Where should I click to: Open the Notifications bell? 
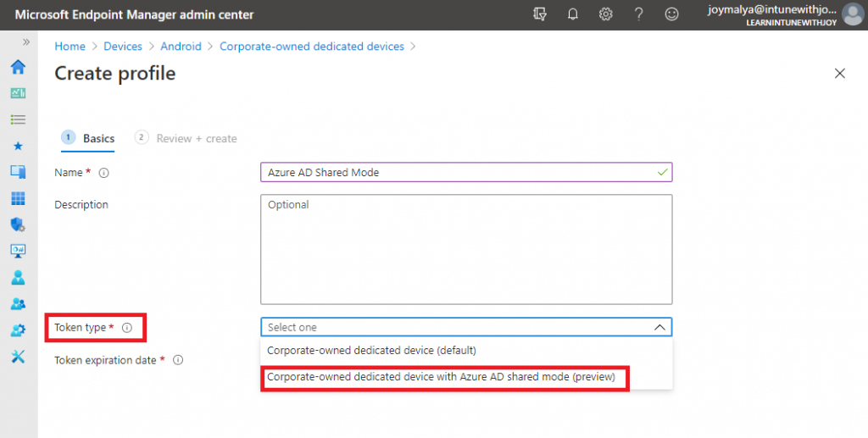click(573, 14)
